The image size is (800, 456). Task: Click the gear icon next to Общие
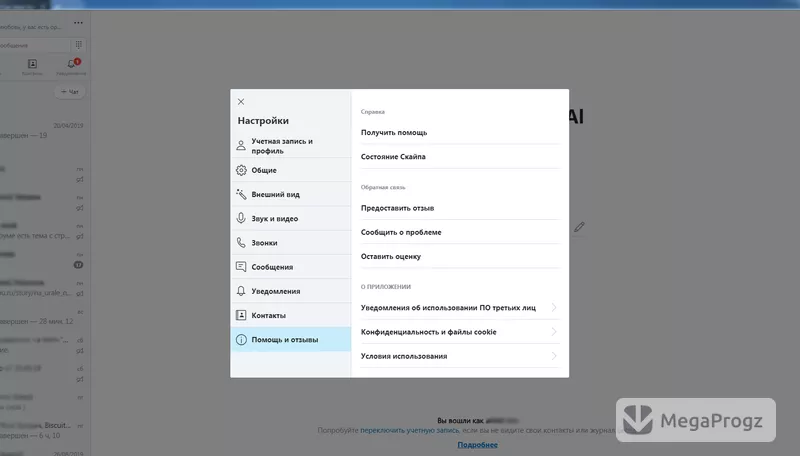(x=241, y=170)
